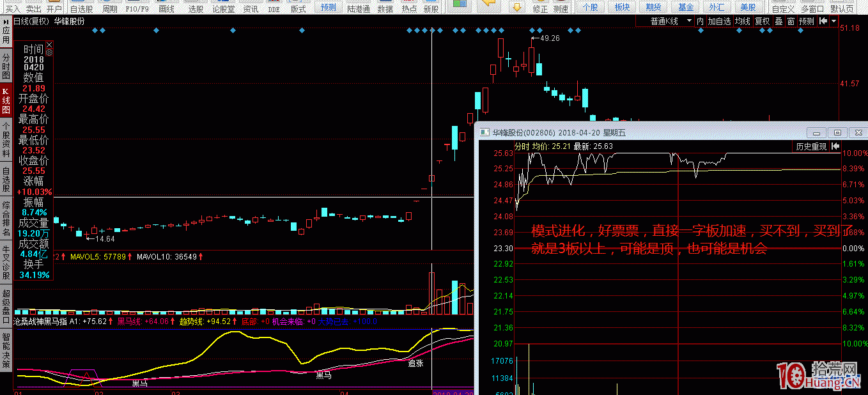This screenshot has width=868, height=395.
Task: Open the 分时图 intraday sidebar tab
Action: coord(6,66)
